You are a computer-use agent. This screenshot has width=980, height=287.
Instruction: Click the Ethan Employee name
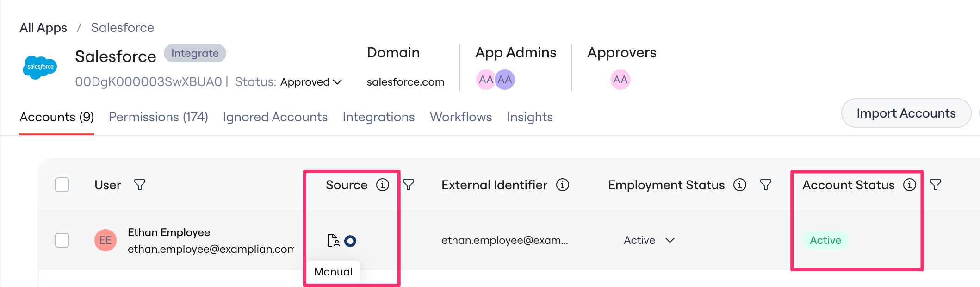pos(169,232)
